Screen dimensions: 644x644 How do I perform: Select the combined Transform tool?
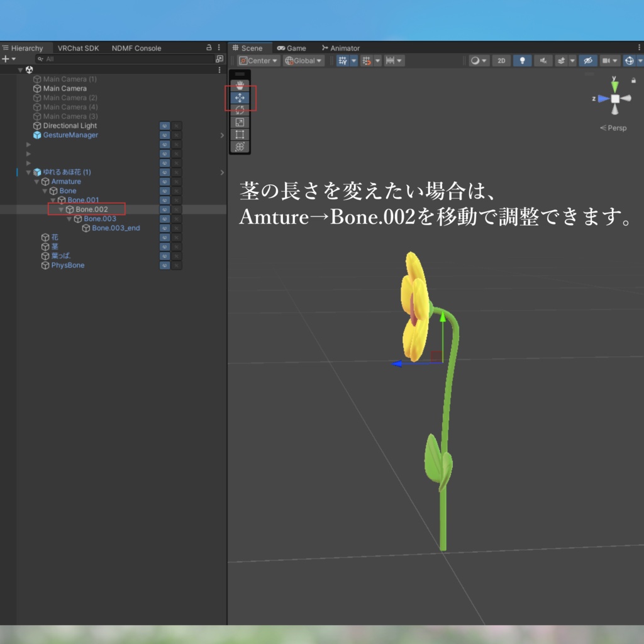pos(240,147)
